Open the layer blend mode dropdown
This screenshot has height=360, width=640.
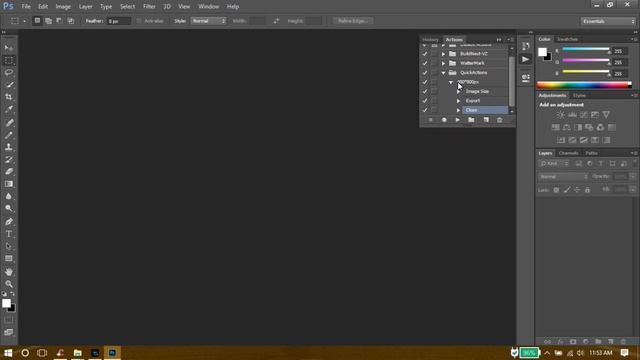[x=563, y=177]
